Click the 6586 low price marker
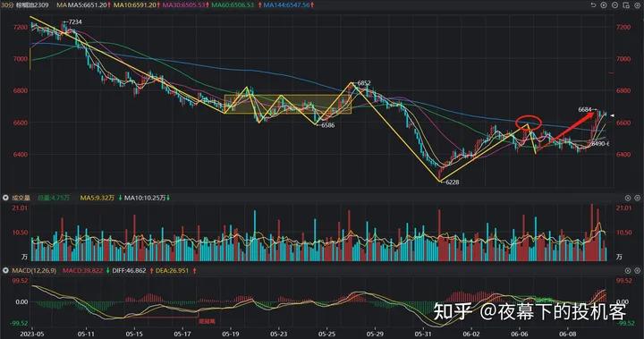 click(327, 125)
